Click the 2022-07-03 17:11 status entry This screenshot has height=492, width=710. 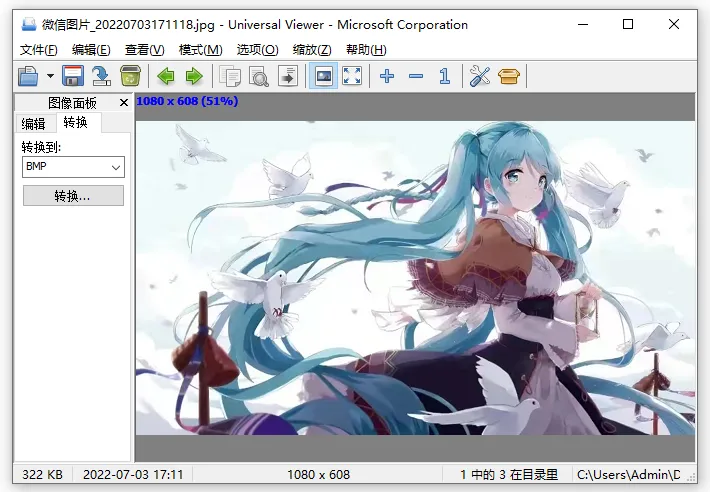click(x=133, y=474)
